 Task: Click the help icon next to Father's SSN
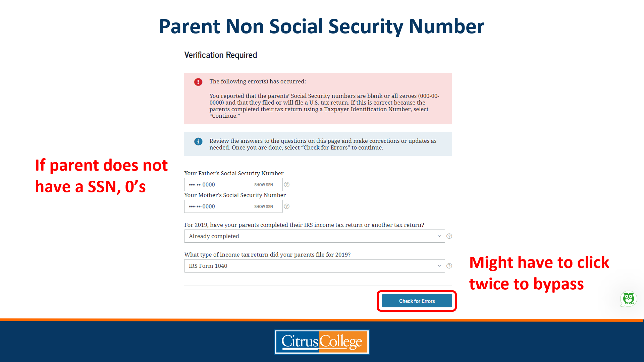[x=287, y=184]
